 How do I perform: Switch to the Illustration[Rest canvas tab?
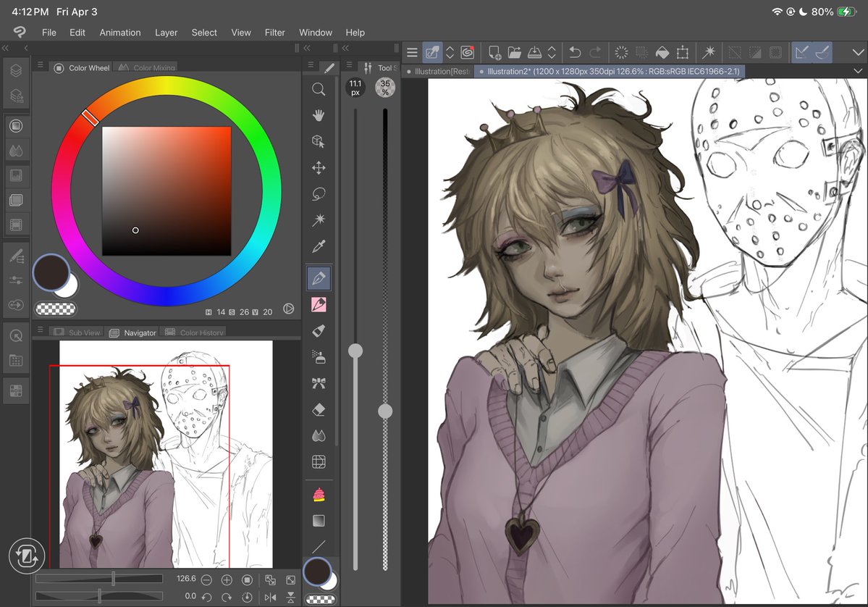(x=438, y=71)
